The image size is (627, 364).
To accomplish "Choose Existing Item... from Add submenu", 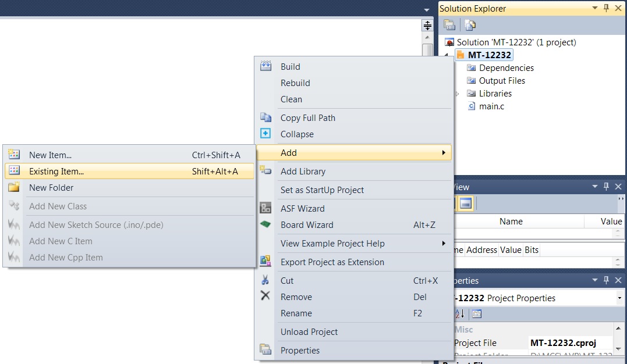I will click(x=56, y=172).
